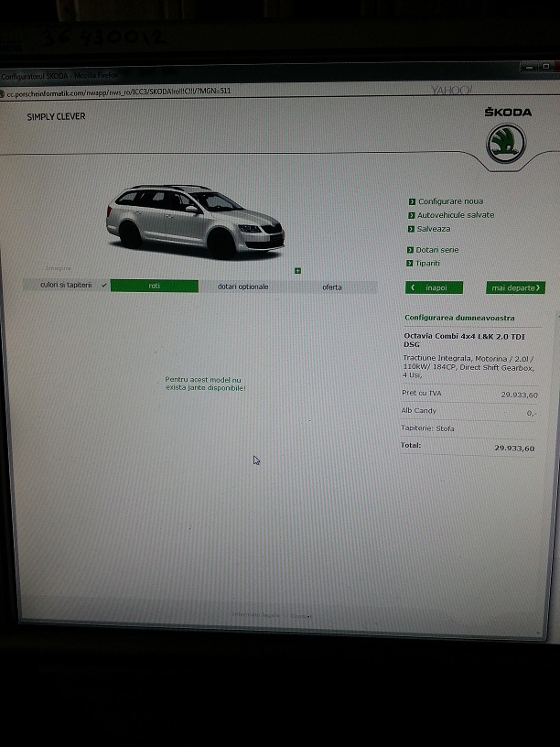Start a Configurare noua
The height and width of the screenshot is (747, 560).
(x=450, y=201)
